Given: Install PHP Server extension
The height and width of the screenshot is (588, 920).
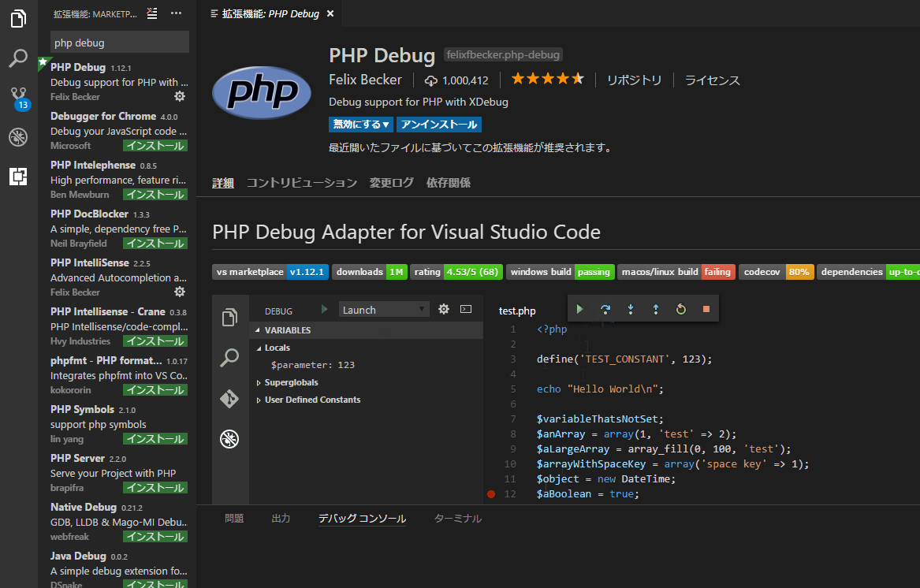Looking at the screenshot, I should click(x=155, y=488).
